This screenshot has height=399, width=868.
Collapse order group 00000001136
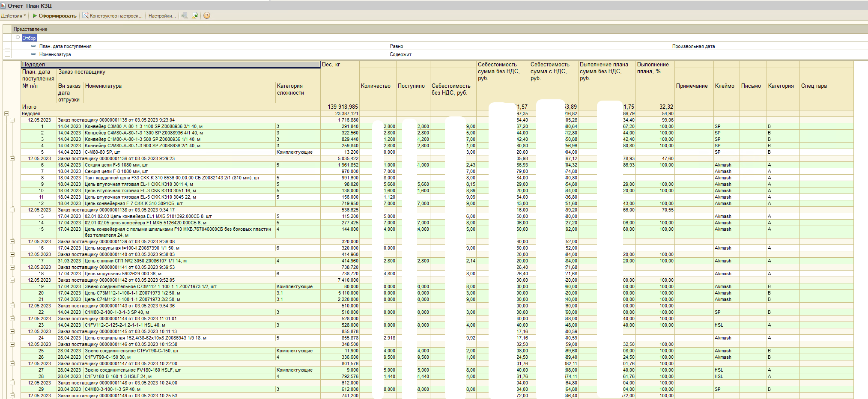(x=12, y=158)
